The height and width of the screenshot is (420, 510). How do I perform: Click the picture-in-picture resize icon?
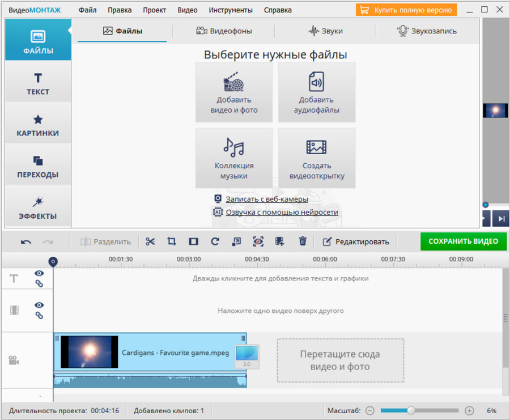click(236, 241)
